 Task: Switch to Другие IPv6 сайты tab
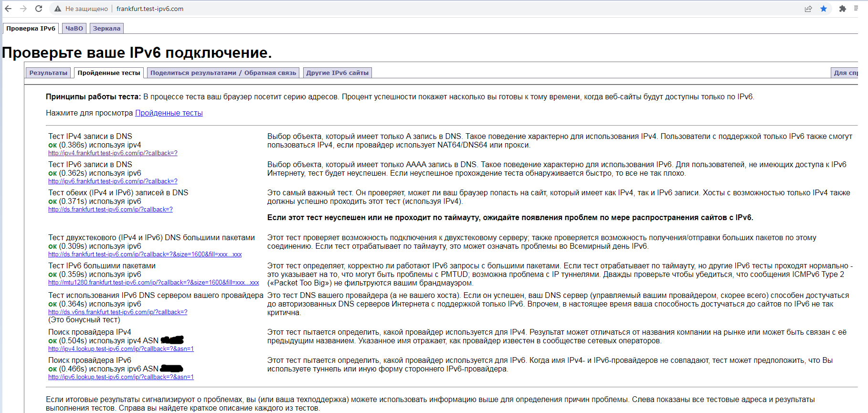pos(338,73)
